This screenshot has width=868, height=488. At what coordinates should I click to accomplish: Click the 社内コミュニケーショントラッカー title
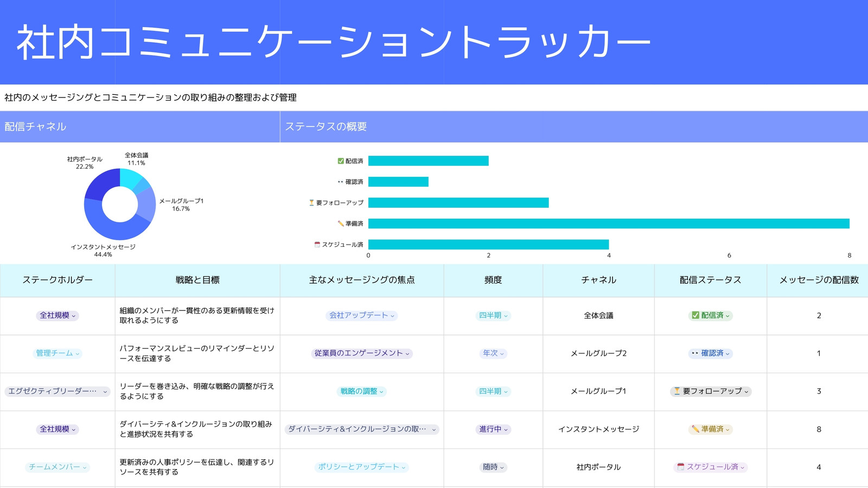pos(333,42)
